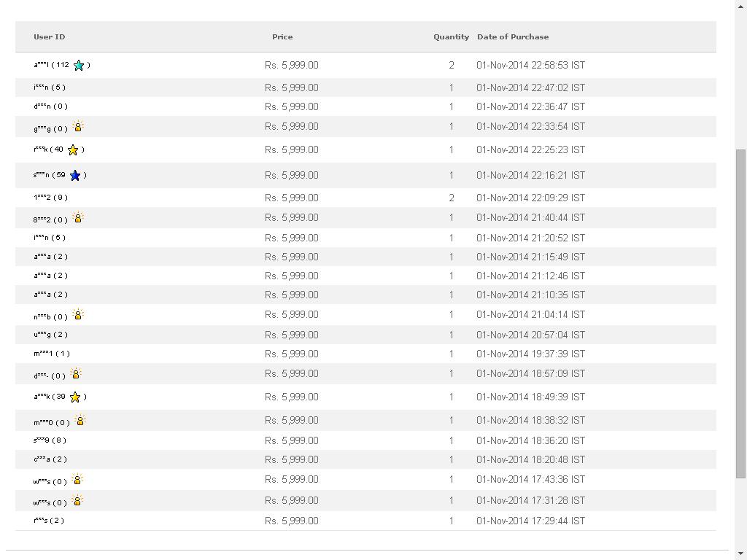Click the turquoise star beside a***l
The image size is (747, 560).
(79, 66)
